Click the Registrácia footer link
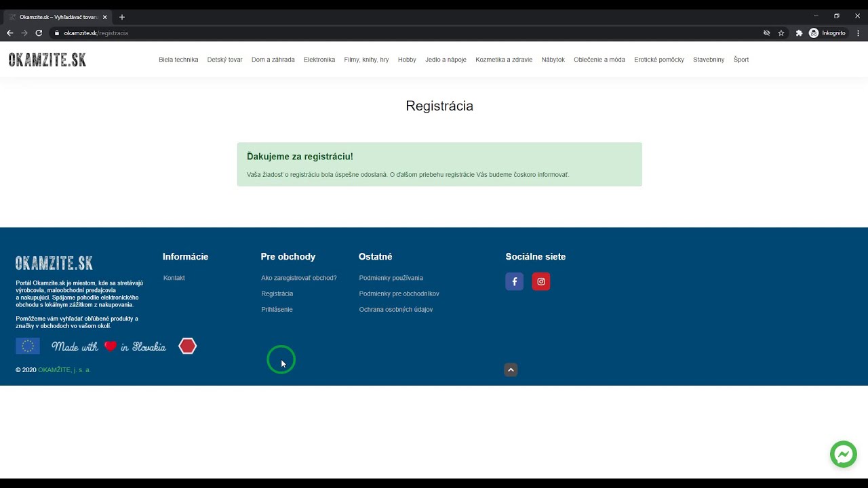The width and height of the screenshot is (868, 488). click(277, 293)
